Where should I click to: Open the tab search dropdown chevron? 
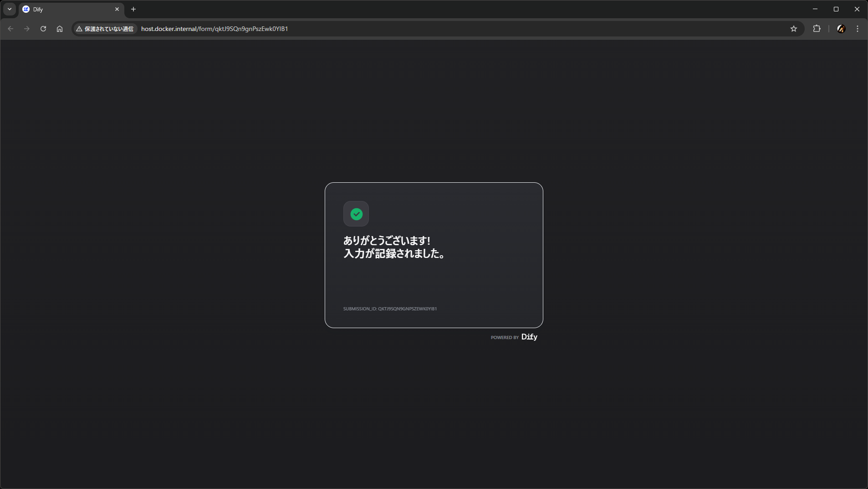point(10,9)
